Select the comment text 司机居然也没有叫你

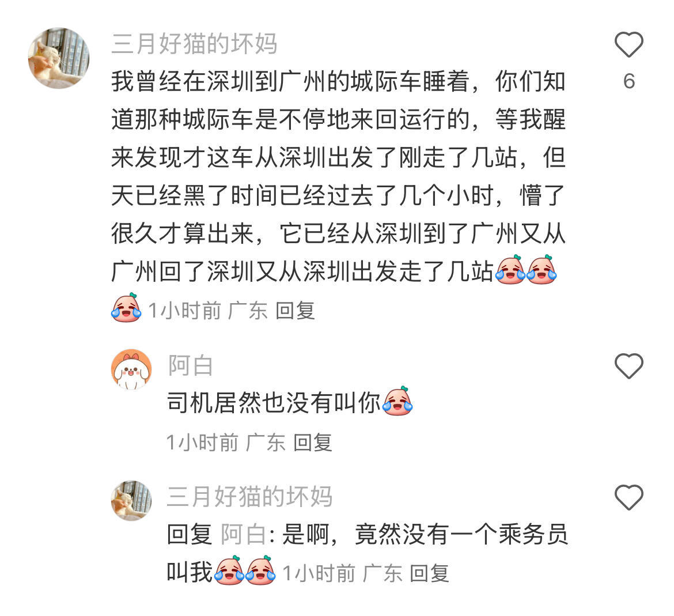click(274, 403)
